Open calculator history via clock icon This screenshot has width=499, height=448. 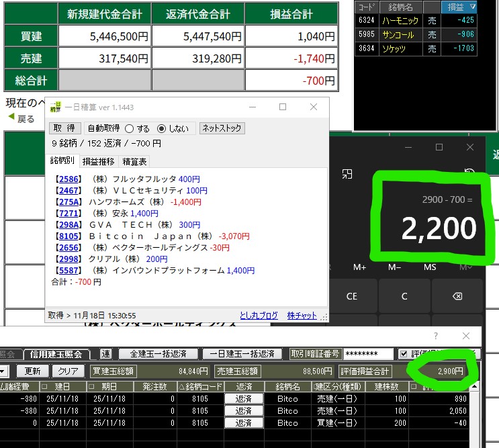pyautogui.click(x=471, y=173)
